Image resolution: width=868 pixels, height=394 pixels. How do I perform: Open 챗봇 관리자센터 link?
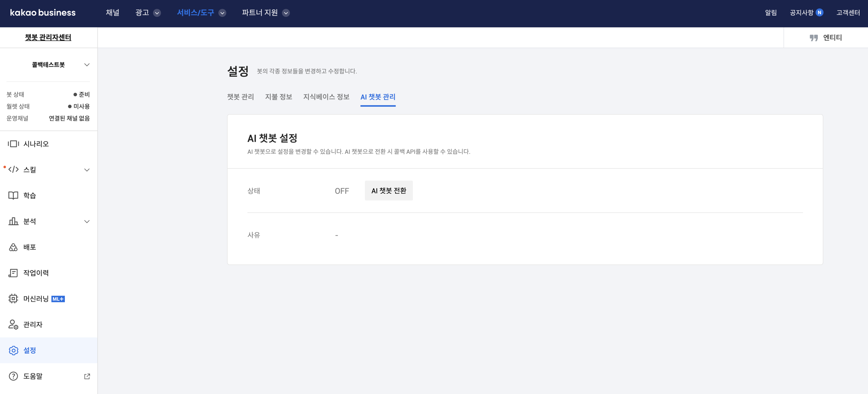[49, 37]
